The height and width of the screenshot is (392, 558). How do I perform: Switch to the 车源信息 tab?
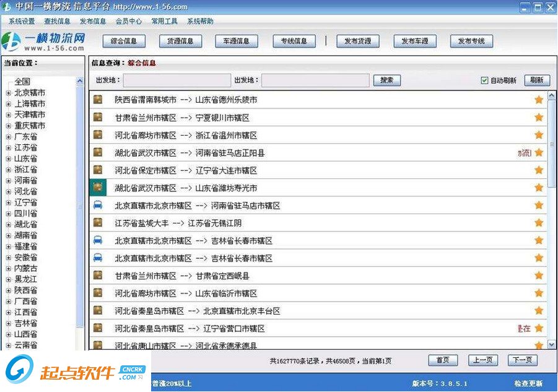point(236,41)
